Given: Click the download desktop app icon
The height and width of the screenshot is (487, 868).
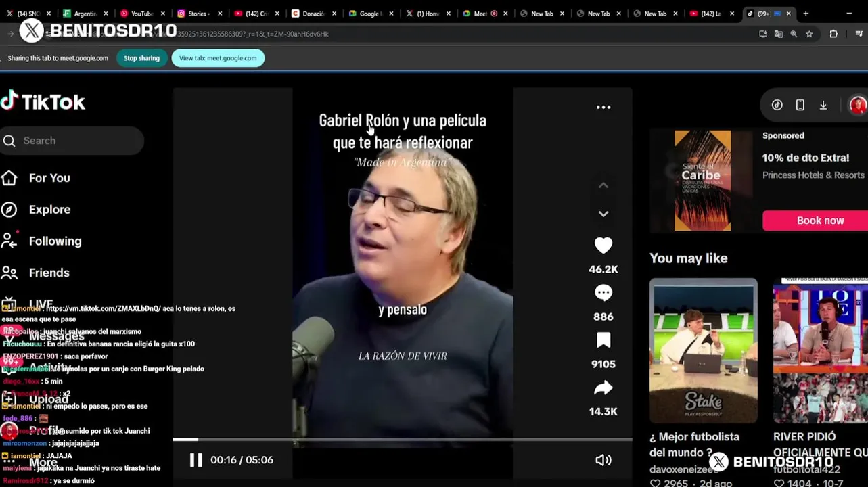Looking at the screenshot, I should coord(823,105).
